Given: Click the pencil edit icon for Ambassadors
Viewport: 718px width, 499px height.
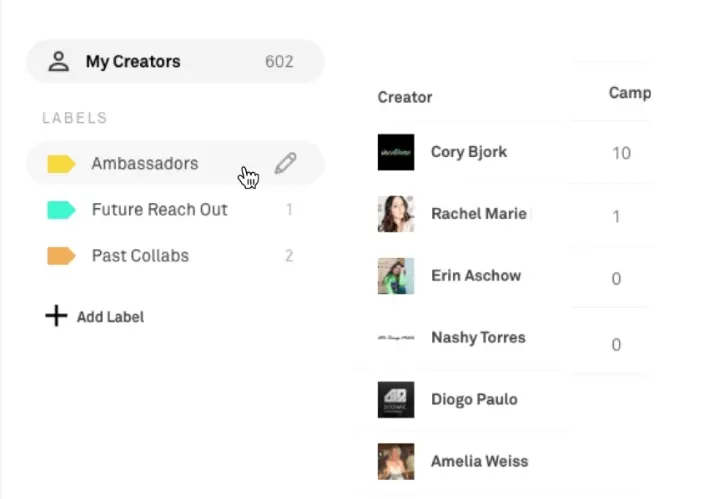Looking at the screenshot, I should tap(285, 163).
